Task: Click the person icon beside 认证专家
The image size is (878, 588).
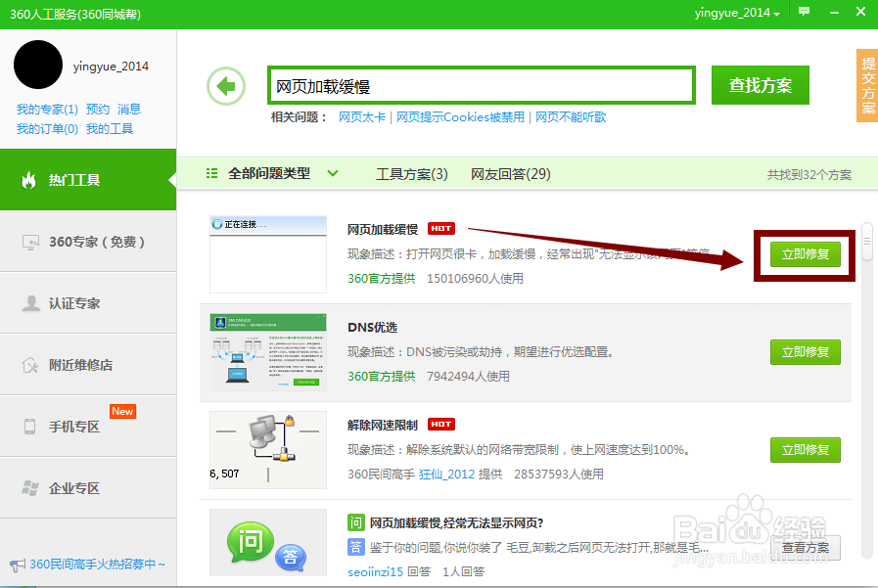Action: pyautogui.click(x=30, y=302)
